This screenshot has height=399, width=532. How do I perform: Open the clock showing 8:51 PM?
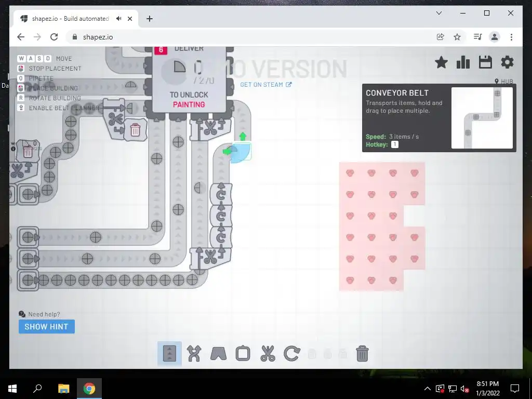click(x=487, y=389)
